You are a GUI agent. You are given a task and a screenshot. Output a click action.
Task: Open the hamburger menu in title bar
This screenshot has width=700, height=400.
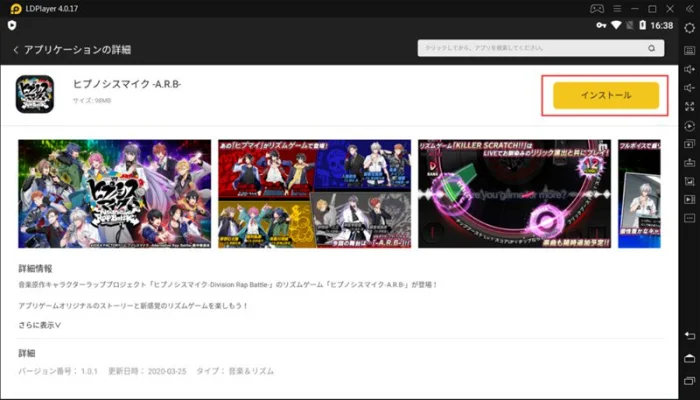coord(617,8)
